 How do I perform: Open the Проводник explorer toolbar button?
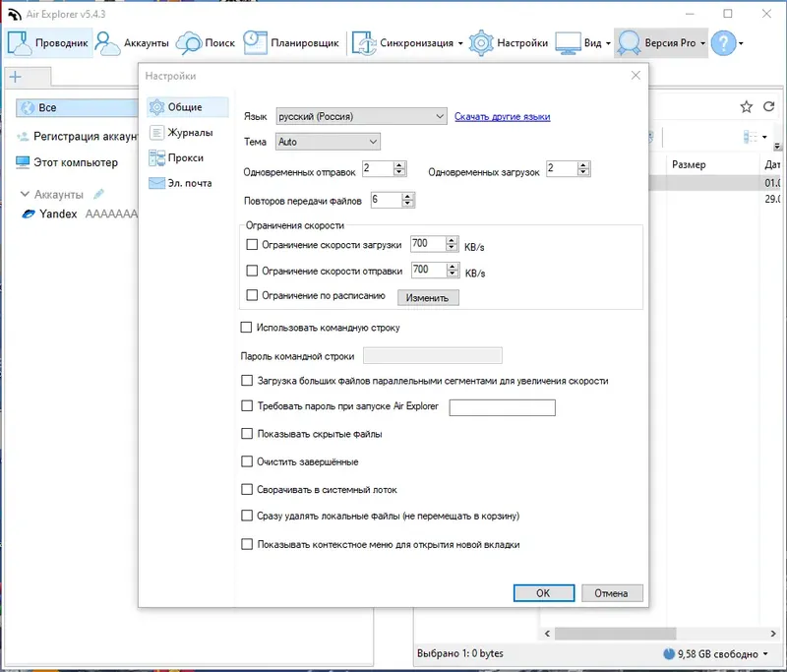click(48, 43)
